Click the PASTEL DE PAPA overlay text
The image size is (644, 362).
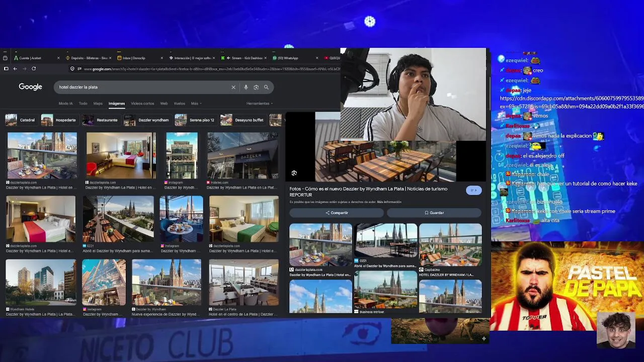603,282
